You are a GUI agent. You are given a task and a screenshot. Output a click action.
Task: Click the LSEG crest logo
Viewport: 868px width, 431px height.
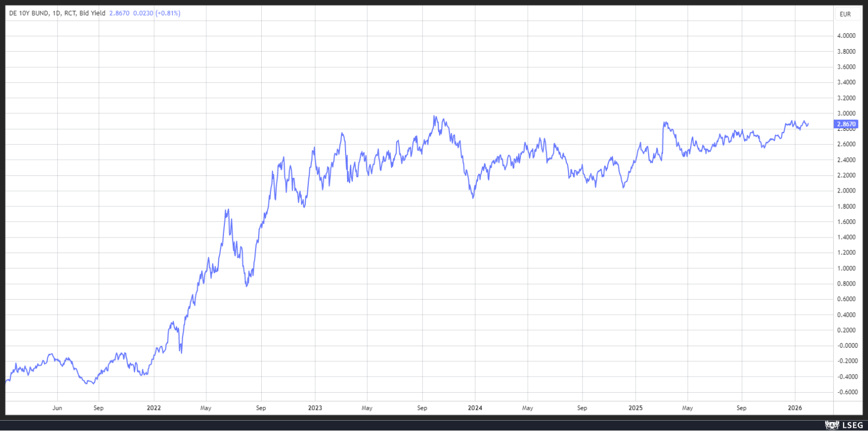tap(832, 425)
